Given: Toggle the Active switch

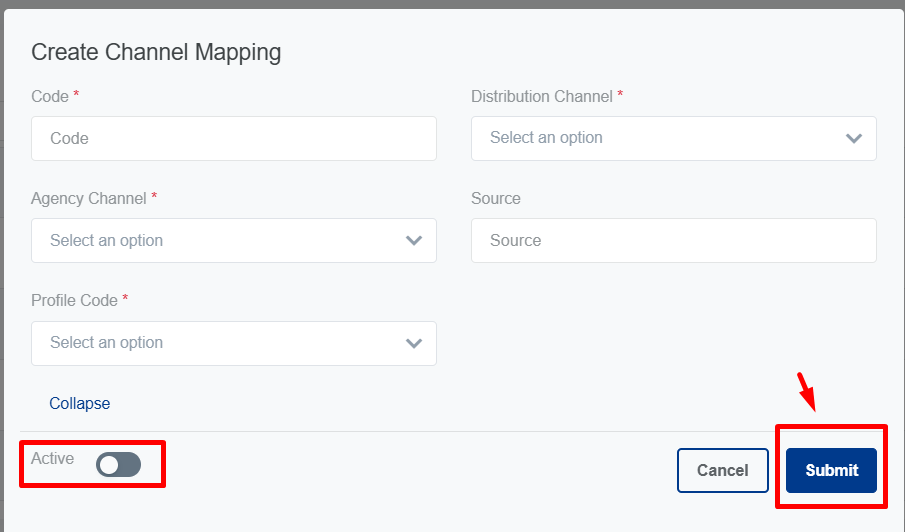Looking at the screenshot, I should tap(119, 464).
